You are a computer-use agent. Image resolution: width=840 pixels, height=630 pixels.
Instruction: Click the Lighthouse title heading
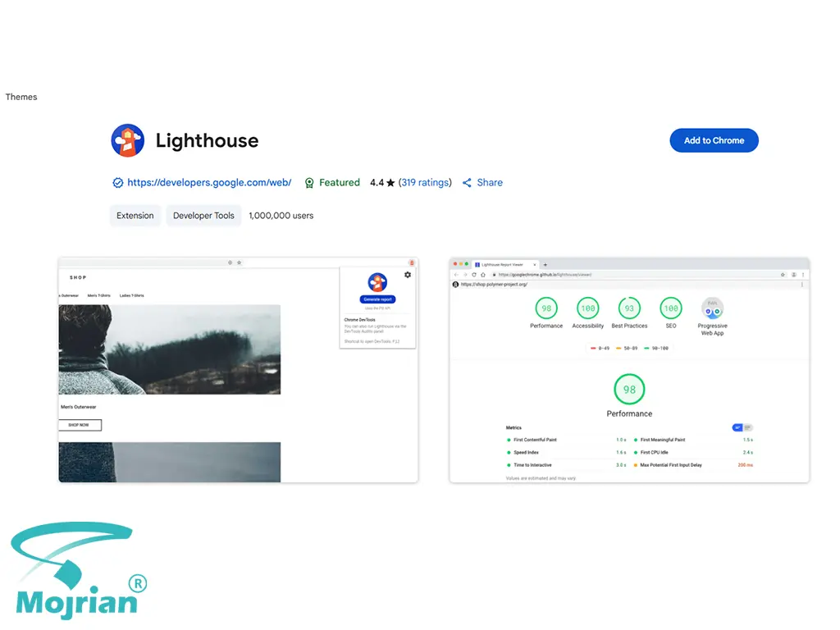[x=208, y=140]
